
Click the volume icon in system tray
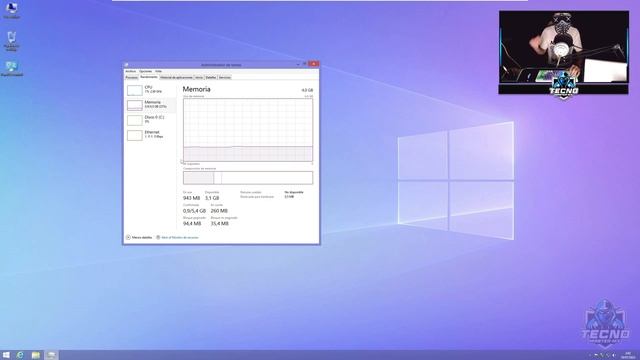[614, 356]
